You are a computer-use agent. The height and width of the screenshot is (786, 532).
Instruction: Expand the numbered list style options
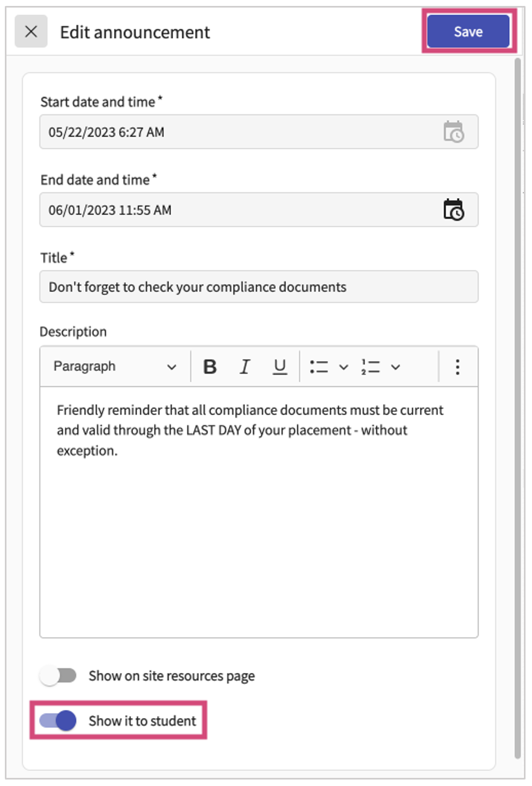(396, 367)
